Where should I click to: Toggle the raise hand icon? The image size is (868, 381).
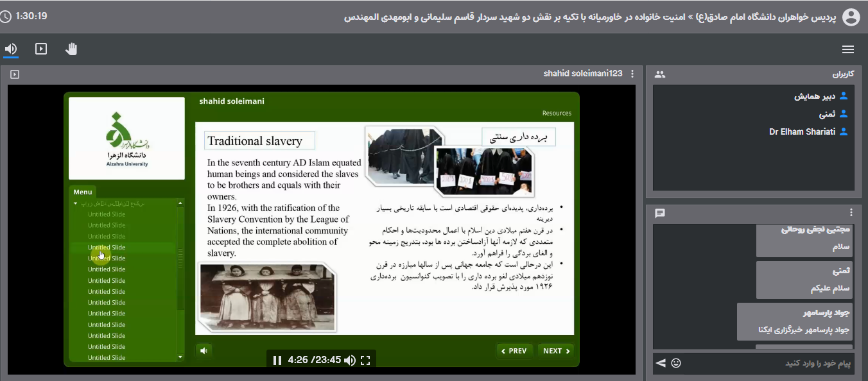[x=71, y=49]
